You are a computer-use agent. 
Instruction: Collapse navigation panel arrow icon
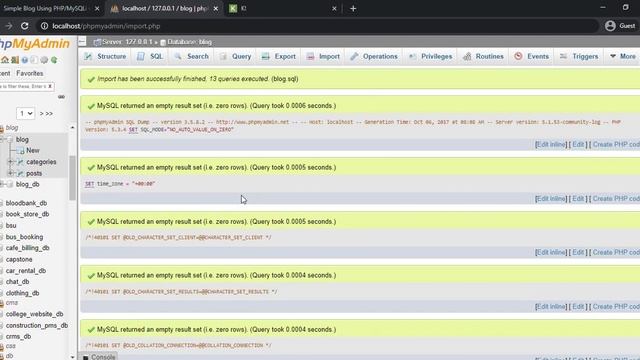82,42
